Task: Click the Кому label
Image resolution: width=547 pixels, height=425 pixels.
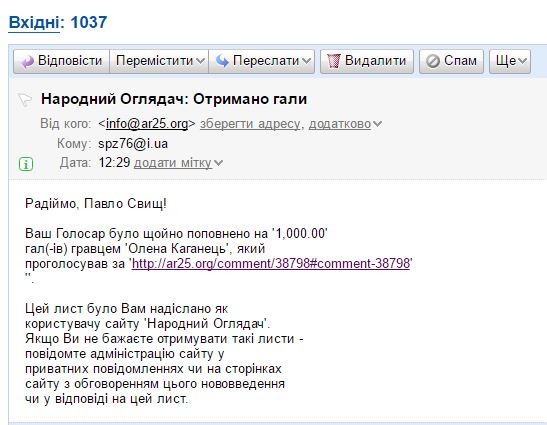Action: tap(73, 144)
